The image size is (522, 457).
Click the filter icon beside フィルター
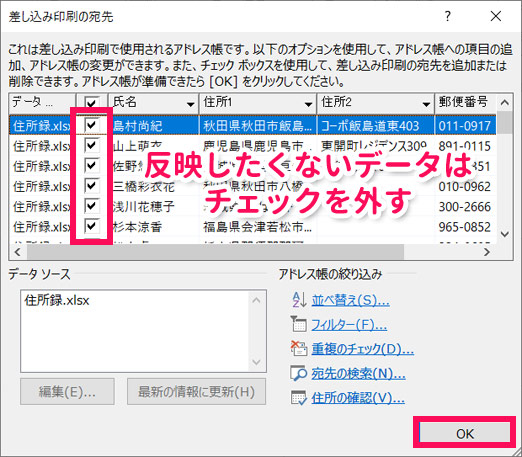point(298,324)
